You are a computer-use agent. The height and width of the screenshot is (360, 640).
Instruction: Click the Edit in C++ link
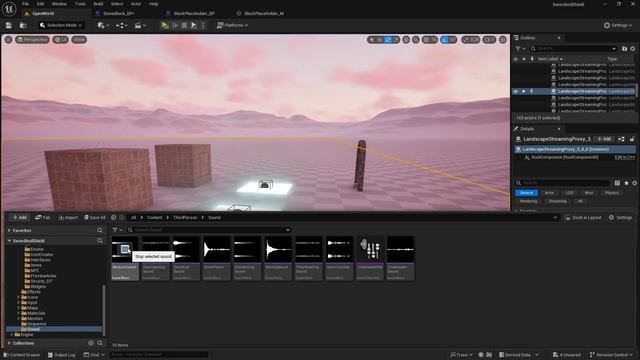tap(624, 157)
